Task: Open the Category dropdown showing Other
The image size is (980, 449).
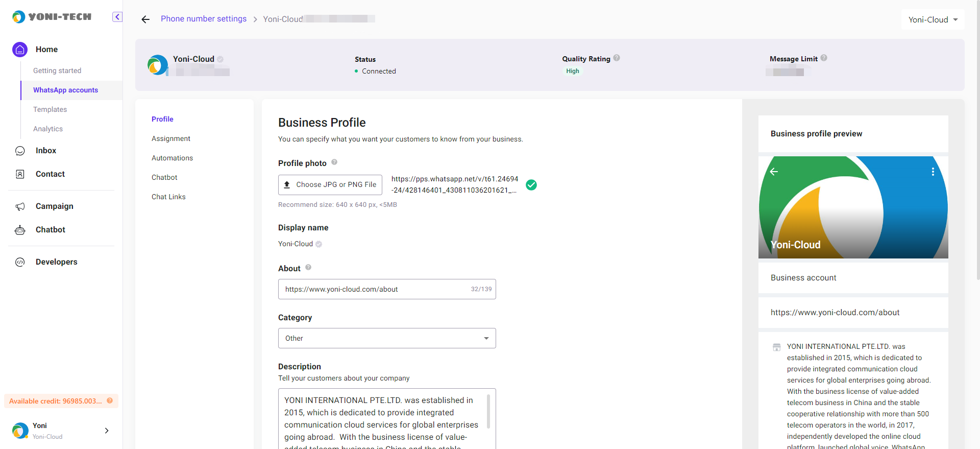Action: pos(387,338)
